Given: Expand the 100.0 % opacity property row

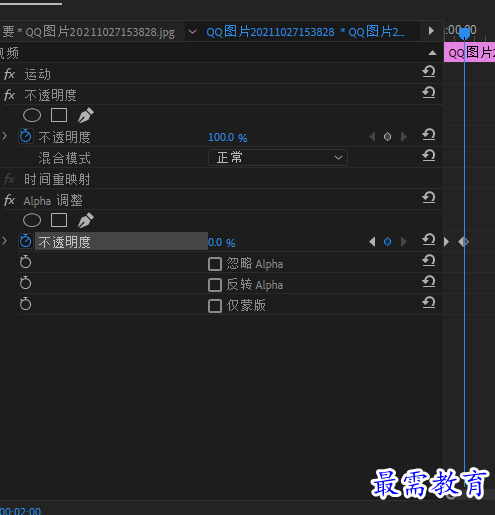Looking at the screenshot, I should click(x=5, y=136).
